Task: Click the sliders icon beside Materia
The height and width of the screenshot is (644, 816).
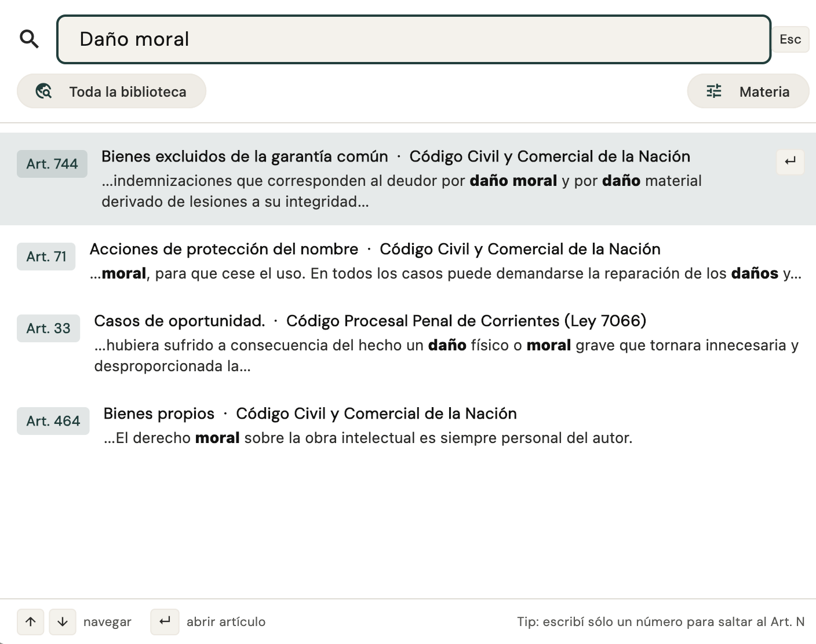Action: click(x=714, y=92)
